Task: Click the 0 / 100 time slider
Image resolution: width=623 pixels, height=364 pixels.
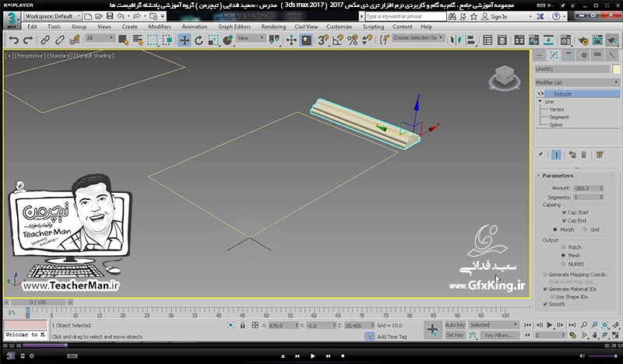Action: click(37, 302)
